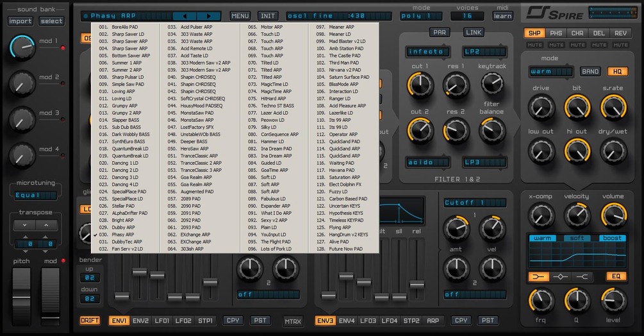Open the LP2 filter mode dropdown
644x336 pixels.
coord(484,52)
